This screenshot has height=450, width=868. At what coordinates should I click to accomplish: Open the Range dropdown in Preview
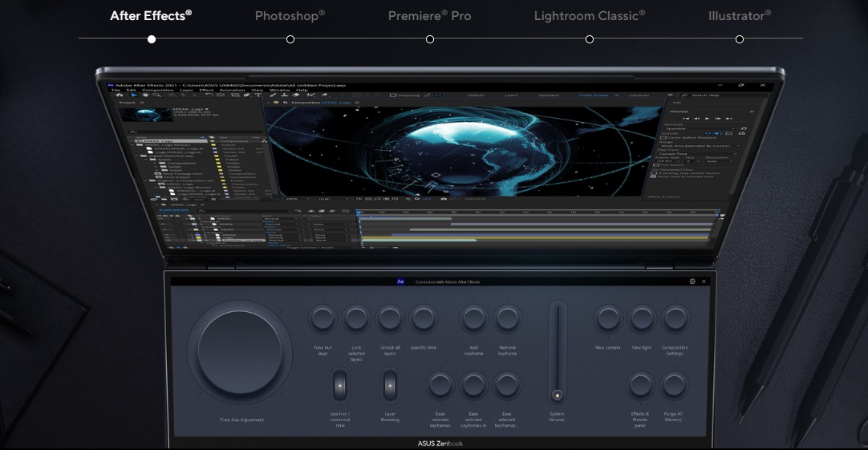tap(700, 145)
